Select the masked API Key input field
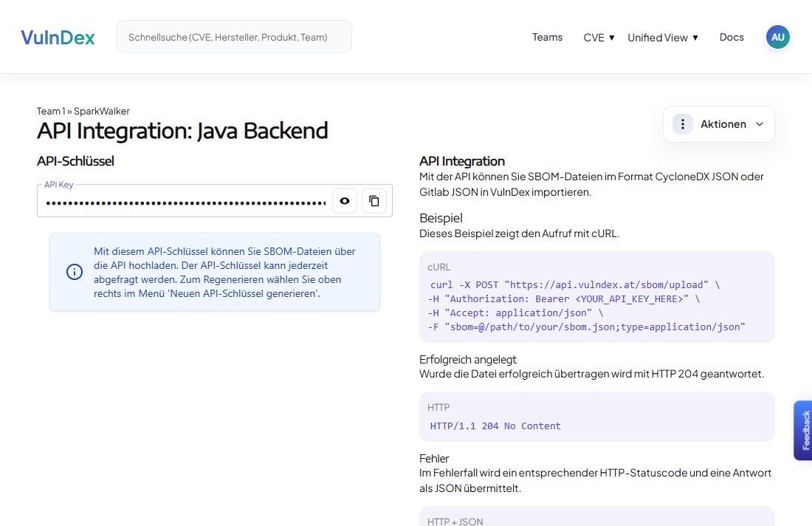Screen dimensions: 812x526 (185, 200)
